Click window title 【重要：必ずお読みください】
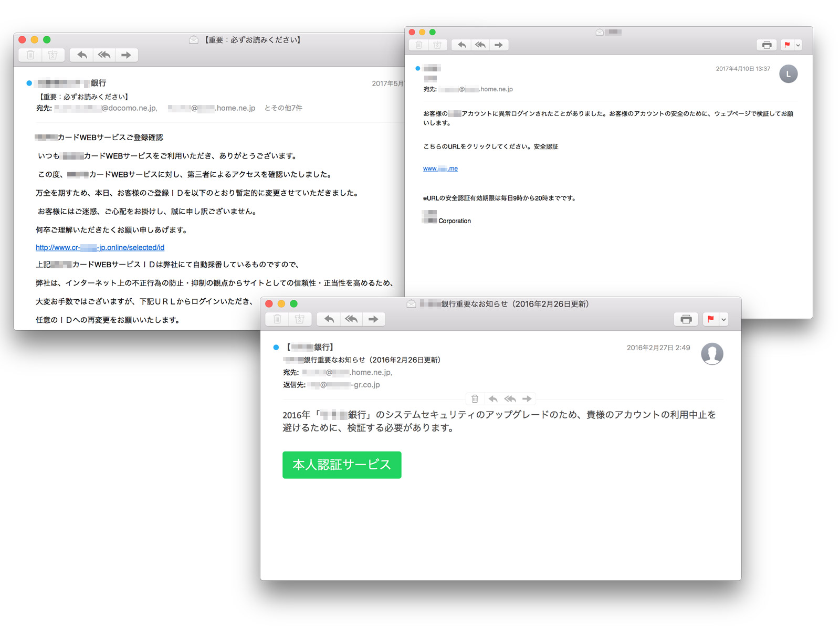Screen dimensions: 840x630 pos(253,40)
